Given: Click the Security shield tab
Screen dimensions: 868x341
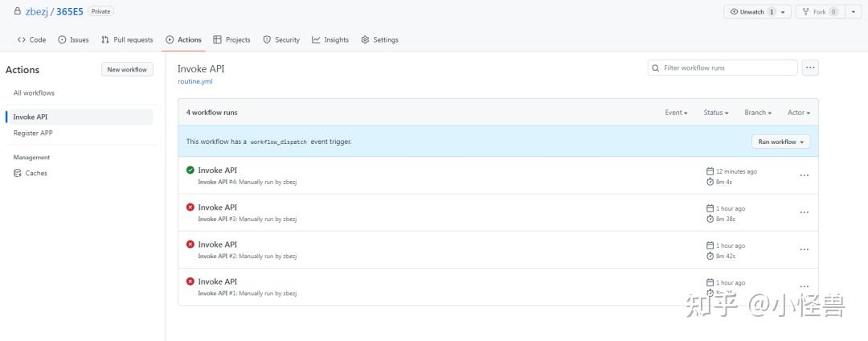Looking at the screenshot, I should coord(281,39).
